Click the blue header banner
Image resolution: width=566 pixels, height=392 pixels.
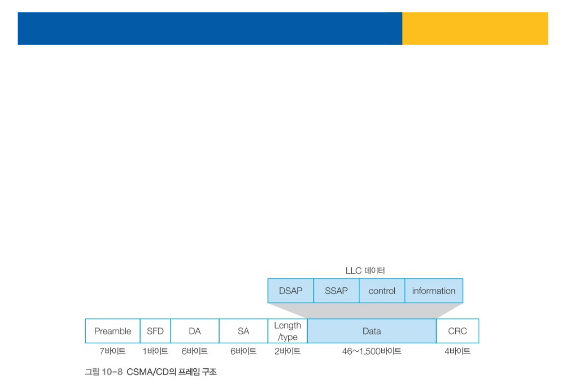coord(209,29)
